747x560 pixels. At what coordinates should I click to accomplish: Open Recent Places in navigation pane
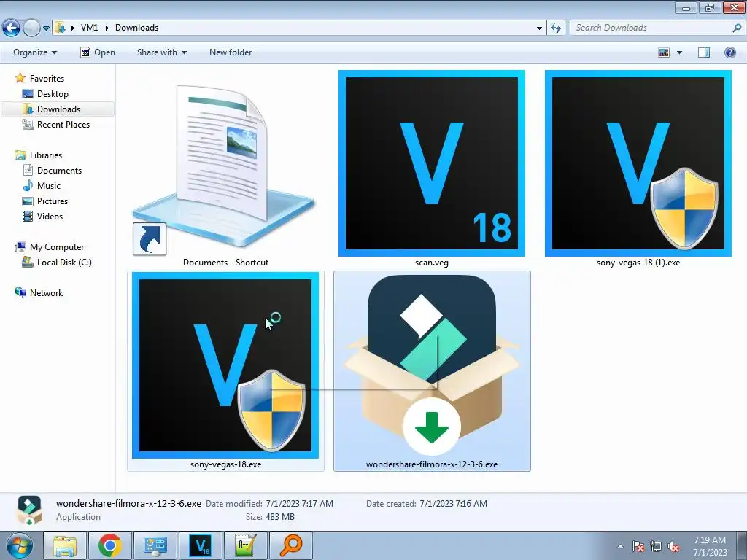(x=56, y=124)
